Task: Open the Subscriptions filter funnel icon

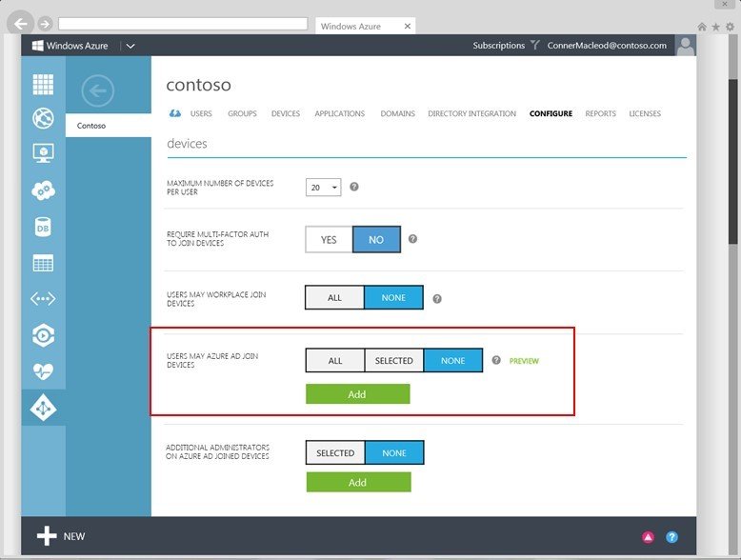Action: click(x=535, y=45)
